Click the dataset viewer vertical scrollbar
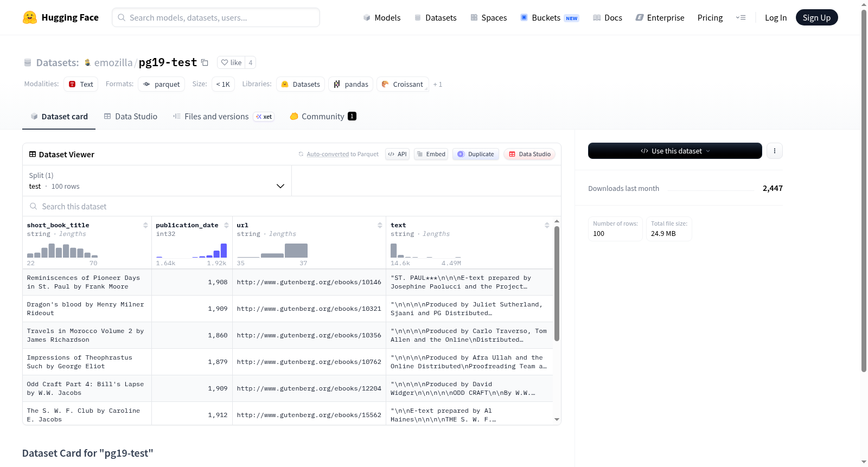This screenshot has height=467, width=868. (557, 283)
